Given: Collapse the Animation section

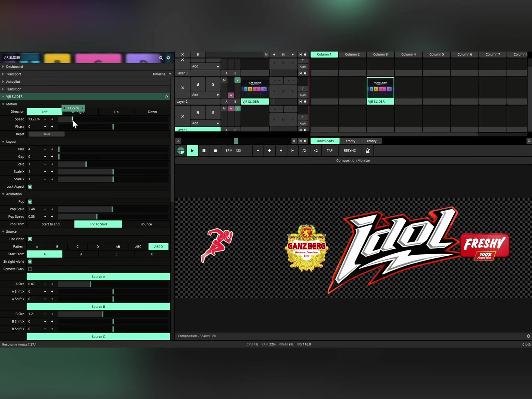Looking at the screenshot, I should click(x=3, y=194).
